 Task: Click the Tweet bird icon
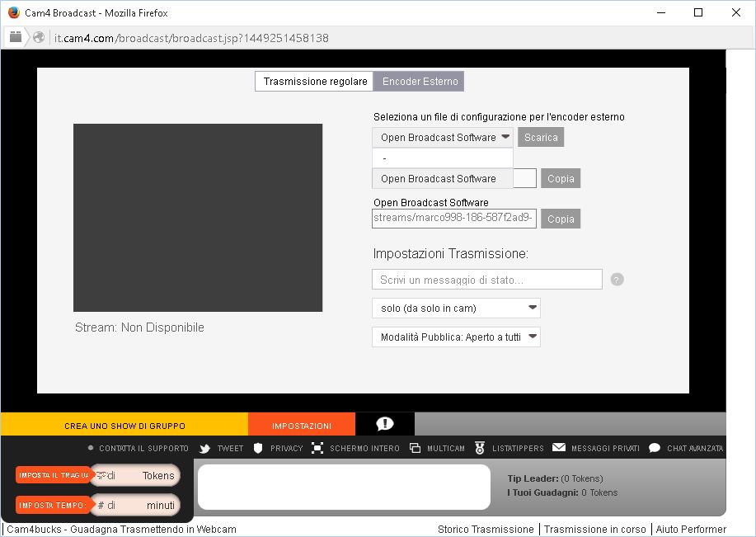pyautogui.click(x=204, y=449)
